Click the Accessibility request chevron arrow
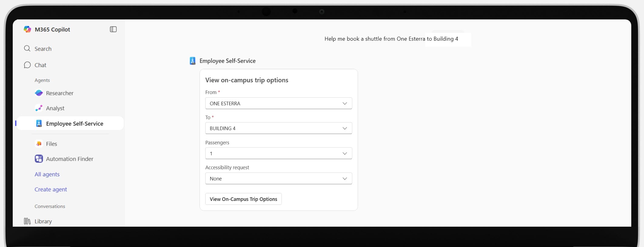644x247 pixels. (x=345, y=179)
